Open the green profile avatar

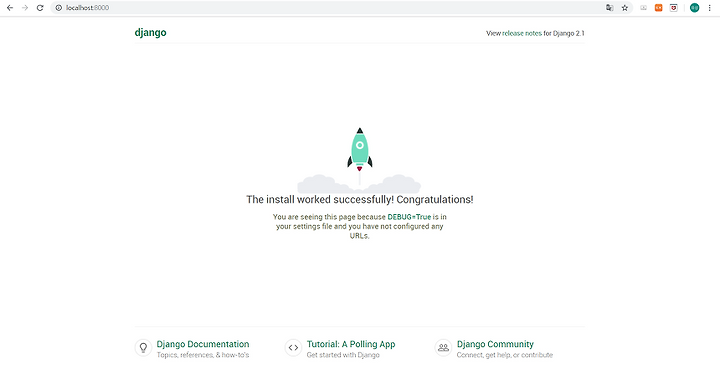pyautogui.click(x=694, y=8)
